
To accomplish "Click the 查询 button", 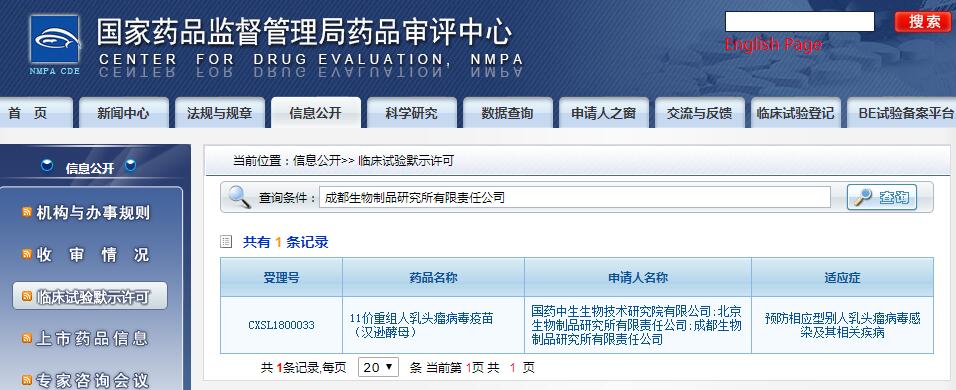I will [x=882, y=197].
